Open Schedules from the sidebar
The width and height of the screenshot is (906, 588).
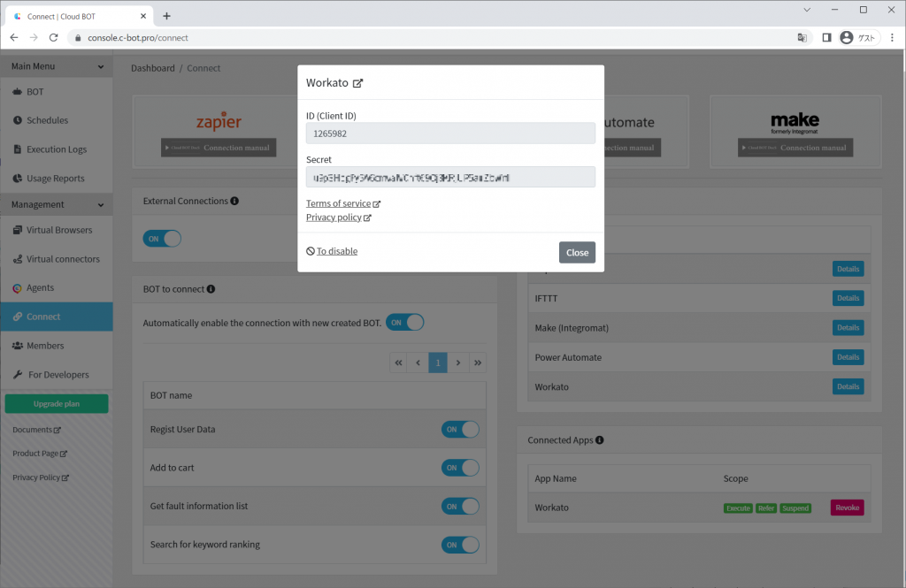[x=57, y=120]
